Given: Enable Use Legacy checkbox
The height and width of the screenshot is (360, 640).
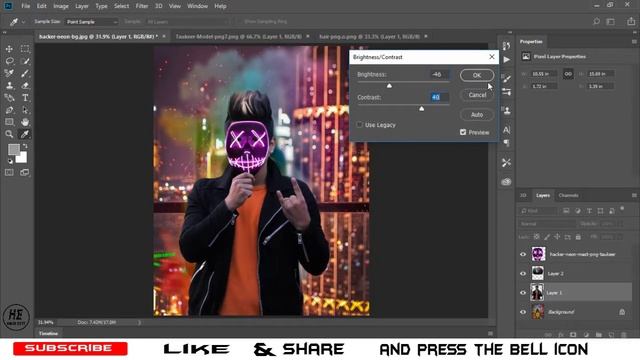Looking at the screenshot, I should (360, 125).
